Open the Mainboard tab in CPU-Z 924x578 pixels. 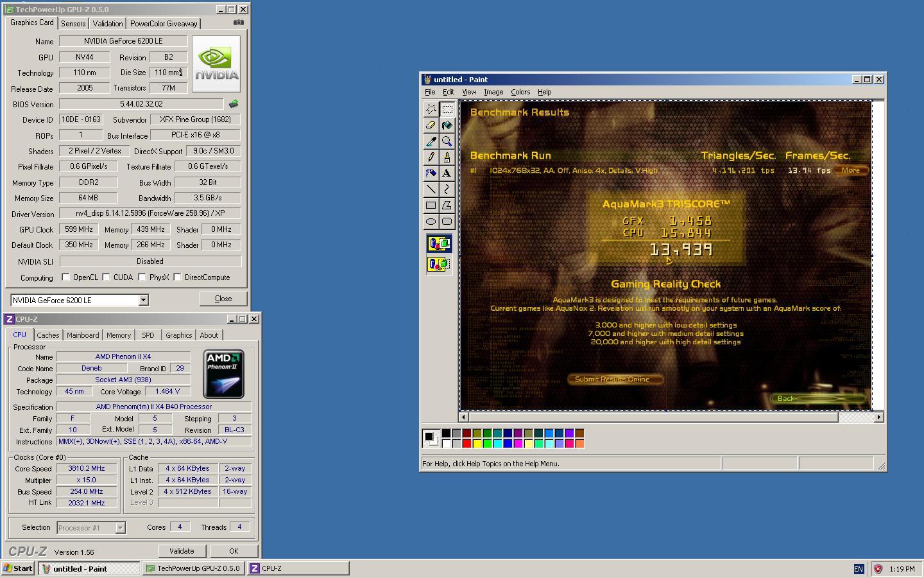[x=83, y=335]
